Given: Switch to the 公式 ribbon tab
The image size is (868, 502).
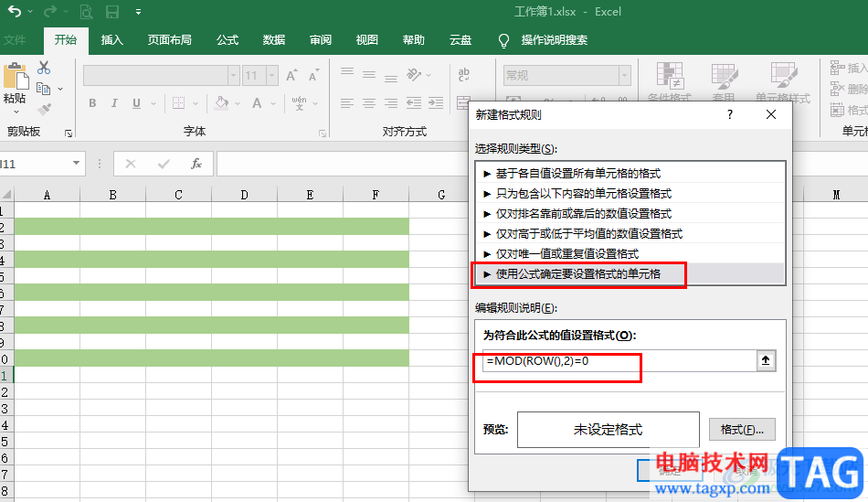Looking at the screenshot, I should coord(227,40).
